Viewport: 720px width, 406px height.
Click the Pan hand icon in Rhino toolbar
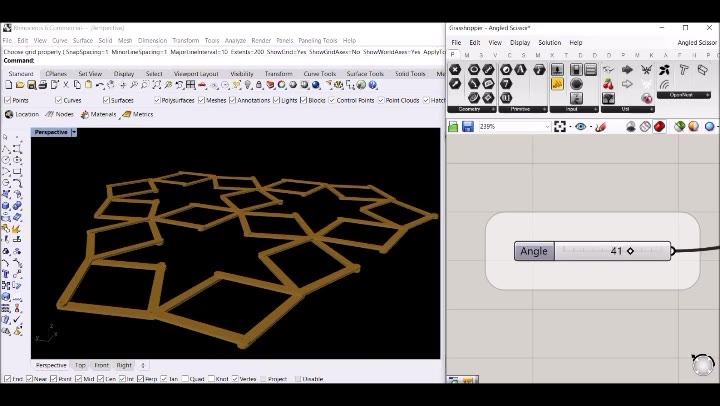[111, 85]
